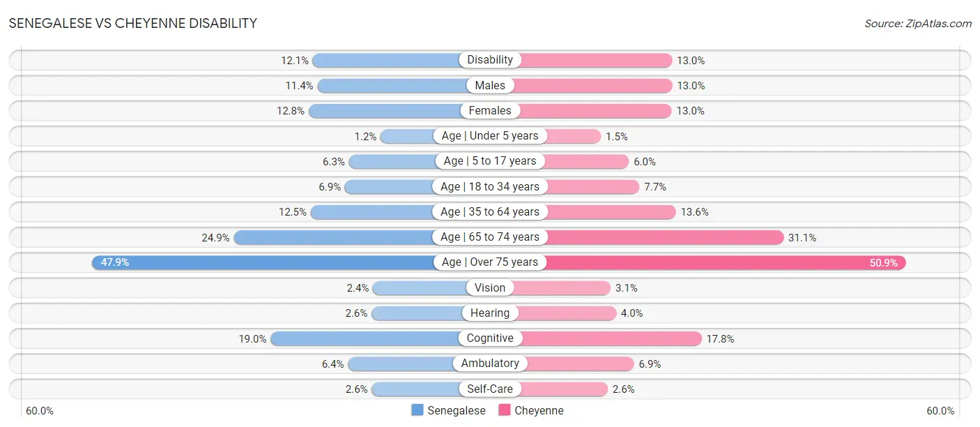Toggle the Cheyenne legend label
The width and height of the screenshot is (980, 427).
coord(539,410)
